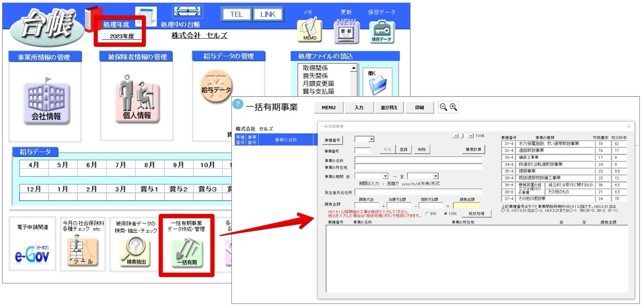644x307 pixels.
Task: Open the 事業の期間 自 start date dropdown
Action: 385,176
